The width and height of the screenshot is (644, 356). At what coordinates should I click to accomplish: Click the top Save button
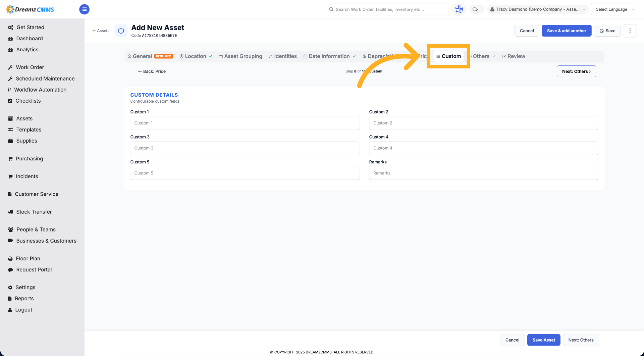607,31
